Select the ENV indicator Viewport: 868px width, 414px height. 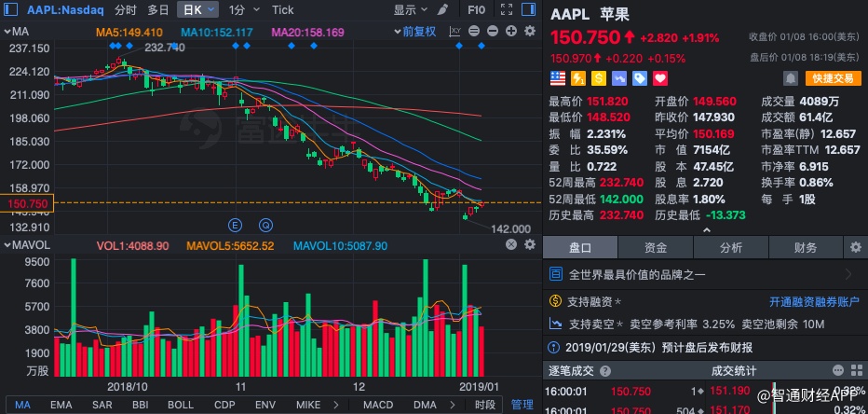pos(265,405)
